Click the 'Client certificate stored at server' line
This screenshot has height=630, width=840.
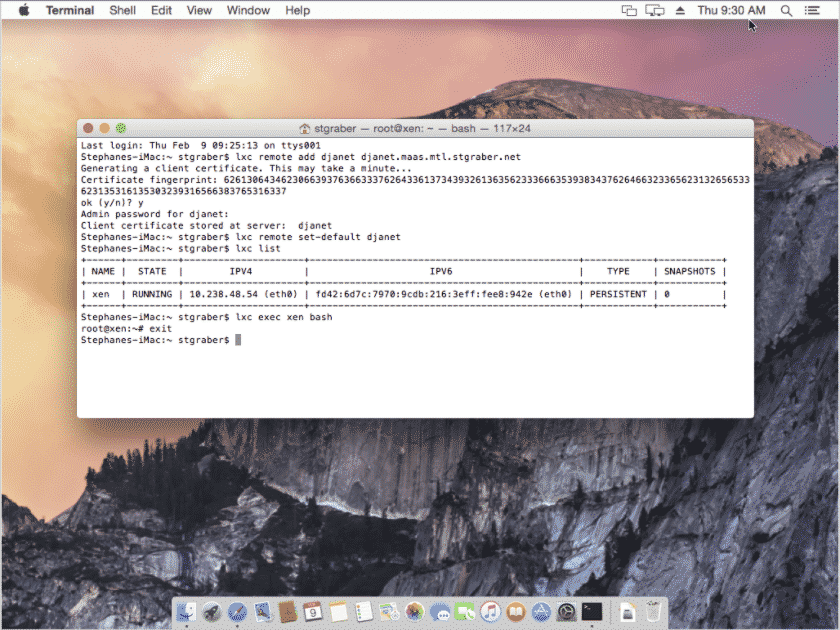click(x=206, y=226)
